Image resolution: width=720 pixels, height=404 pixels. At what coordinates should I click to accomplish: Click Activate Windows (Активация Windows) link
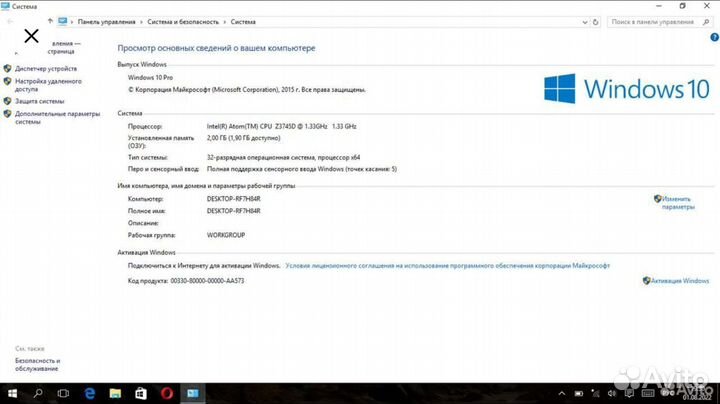pos(680,281)
